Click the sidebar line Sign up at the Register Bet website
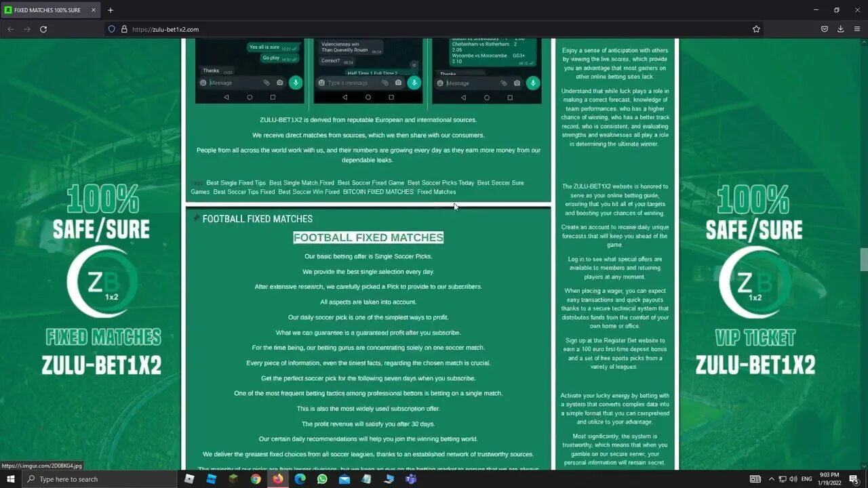868x488 pixels. coord(615,340)
